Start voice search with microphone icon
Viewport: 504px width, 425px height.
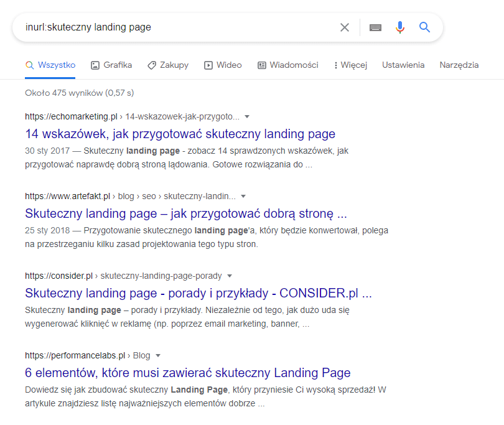click(400, 27)
